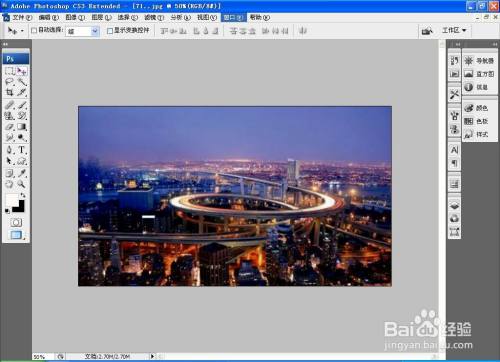Open the status bar info flyout arrow
500x362 pixels.
click(152, 356)
